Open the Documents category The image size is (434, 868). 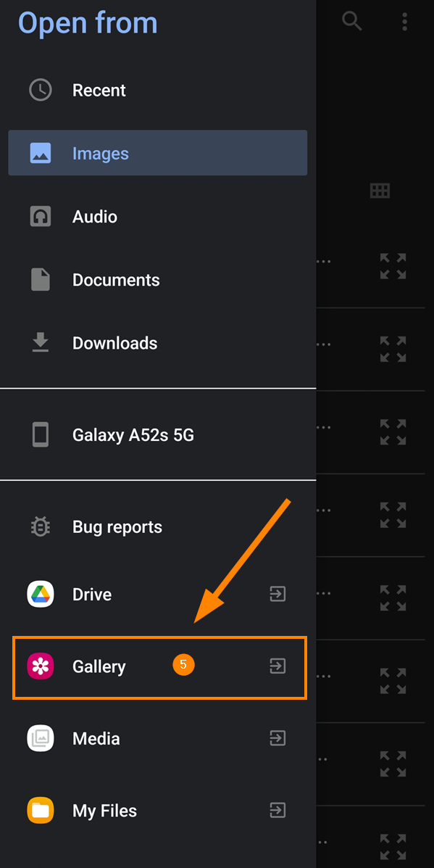pos(158,280)
